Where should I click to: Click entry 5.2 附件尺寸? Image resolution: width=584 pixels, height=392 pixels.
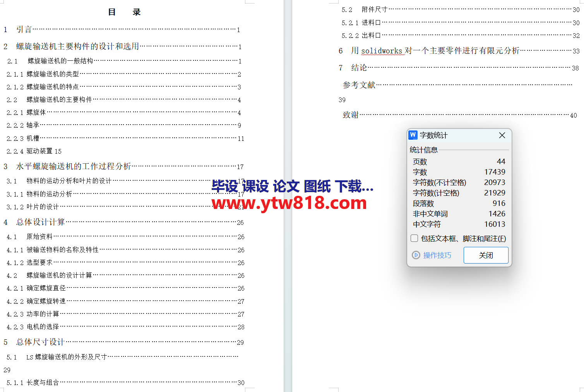point(461,9)
